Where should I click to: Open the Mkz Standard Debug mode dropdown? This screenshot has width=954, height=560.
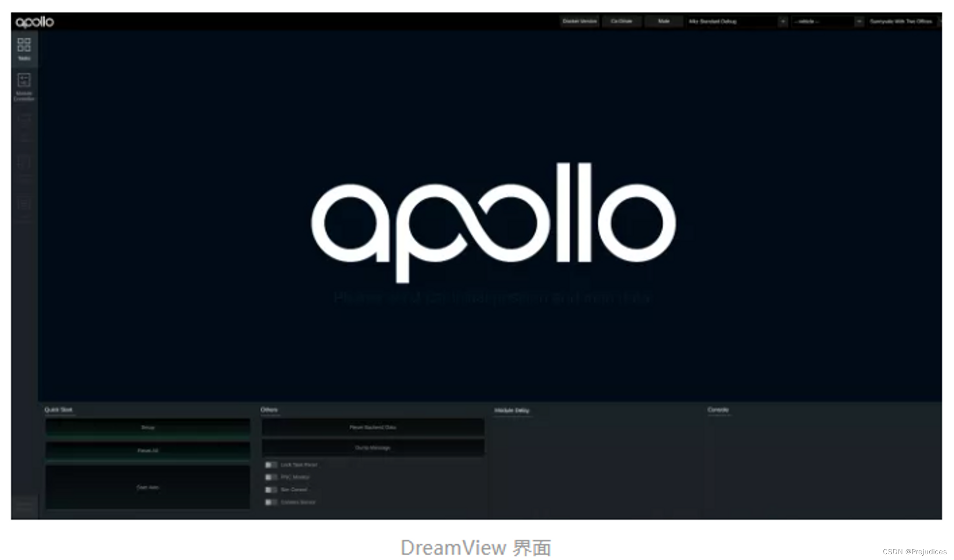(737, 21)
